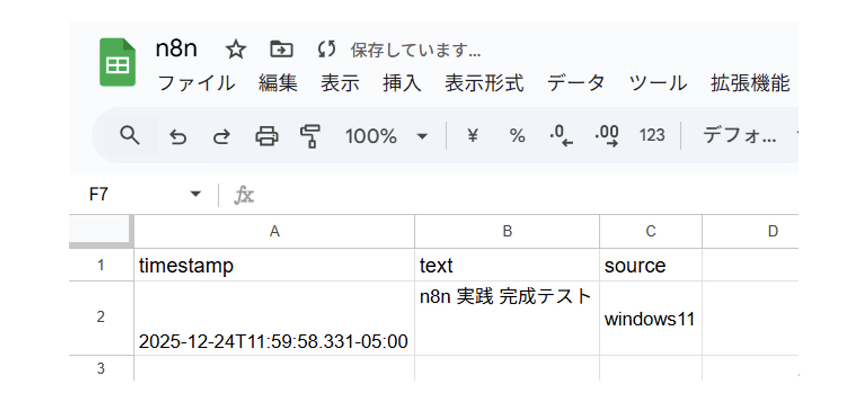Open the name box dropdown arrow
Viewport: 868px width, 403px height.
coord(195,194)
